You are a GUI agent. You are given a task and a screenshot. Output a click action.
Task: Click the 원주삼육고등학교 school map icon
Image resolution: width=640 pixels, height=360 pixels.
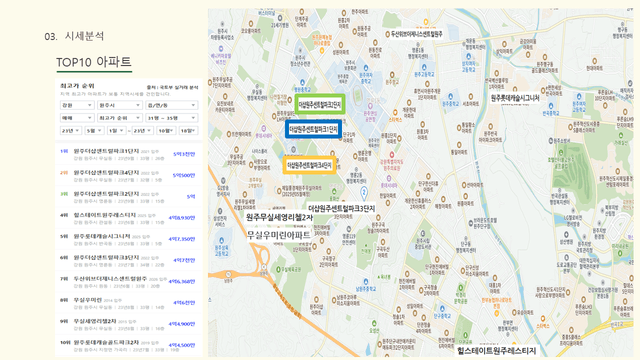pos(221,240)
